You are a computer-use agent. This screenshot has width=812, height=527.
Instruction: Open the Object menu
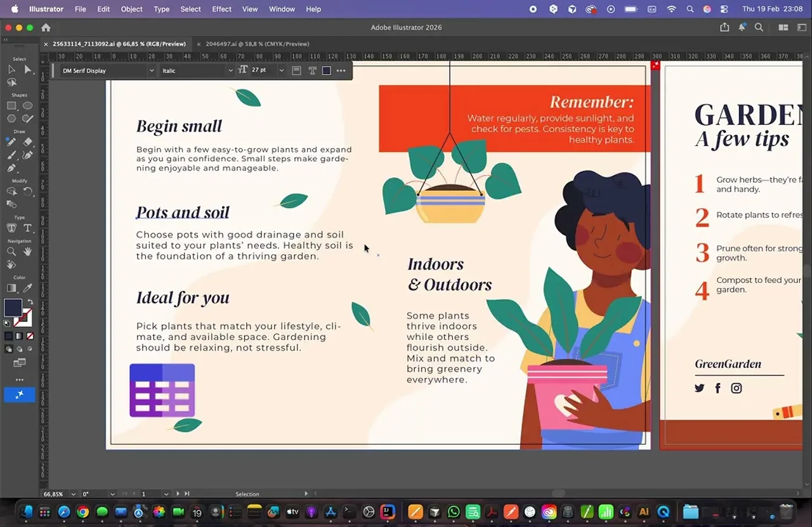click(x=131, y=9)
